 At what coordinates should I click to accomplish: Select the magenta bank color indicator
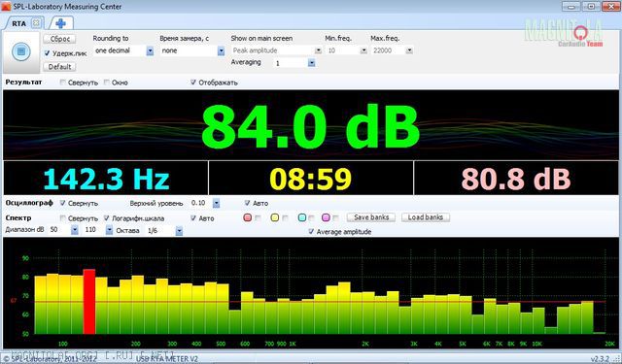[x=326, y=217]
